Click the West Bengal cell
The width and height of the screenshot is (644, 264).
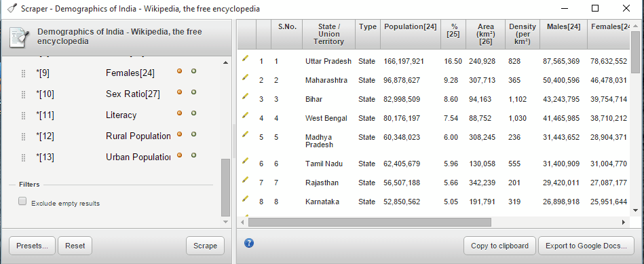click(x=326, y=118)
